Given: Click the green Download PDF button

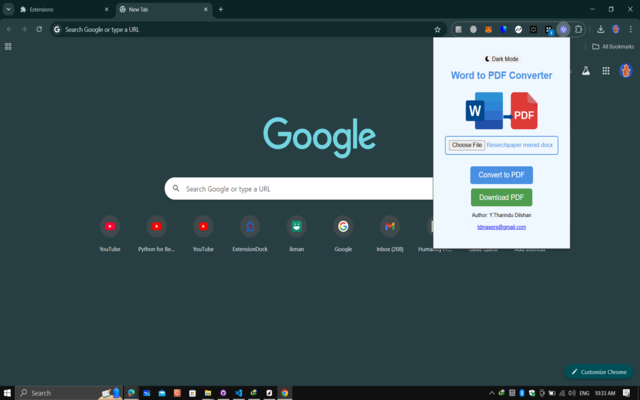Looking at the screenshot, I should tap(501, 198).
